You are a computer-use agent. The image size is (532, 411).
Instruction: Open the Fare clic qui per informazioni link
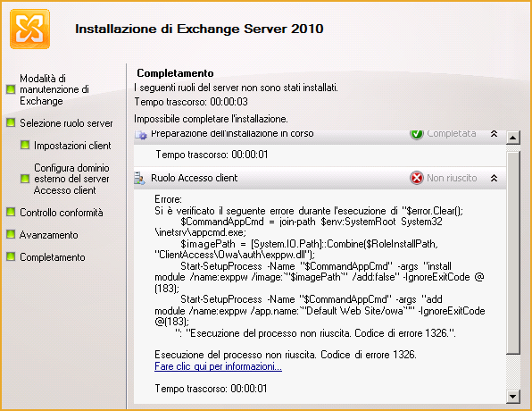(218, 366)
